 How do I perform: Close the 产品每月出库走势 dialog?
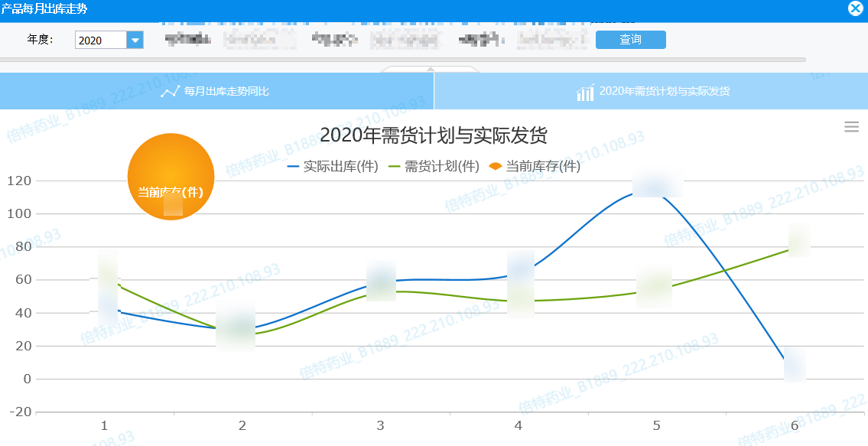[855, 8]
